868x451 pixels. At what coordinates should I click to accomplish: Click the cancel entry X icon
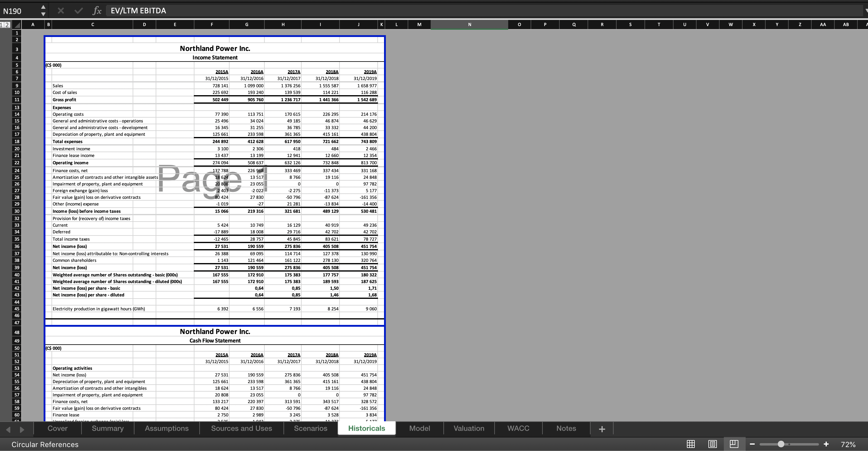(61, 11)
